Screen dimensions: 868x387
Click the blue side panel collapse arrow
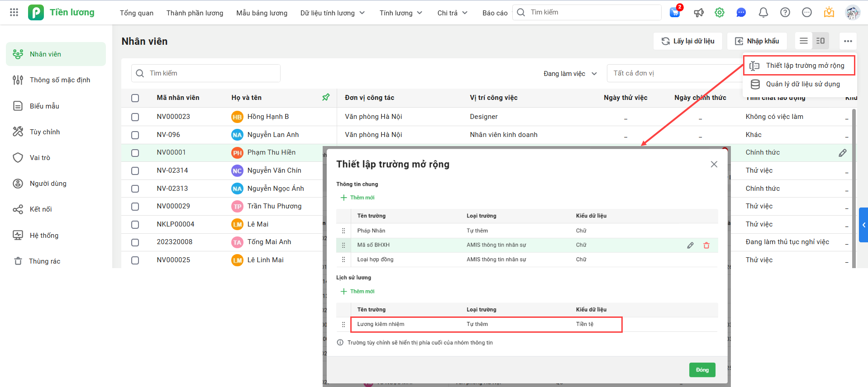pos(863,225)
